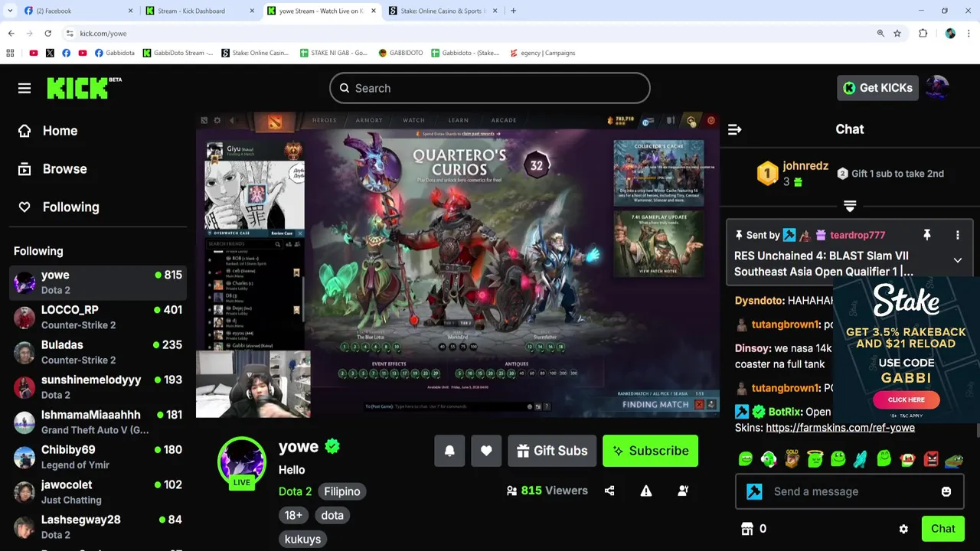Open sunshinemelodyyy channel in Following list
The image size is (980, 551).
tap(98, 387)
